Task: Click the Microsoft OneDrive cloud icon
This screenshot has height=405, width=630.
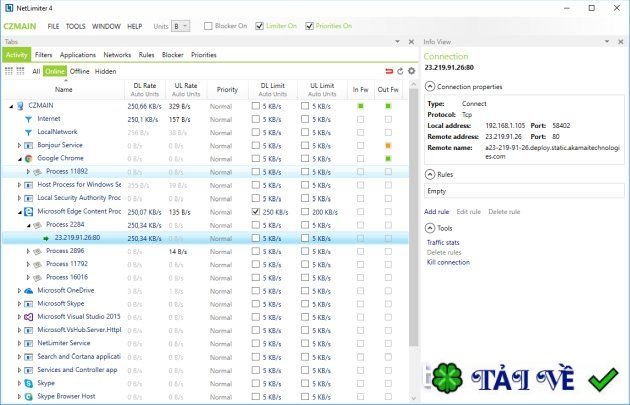Action: (28, 290)
